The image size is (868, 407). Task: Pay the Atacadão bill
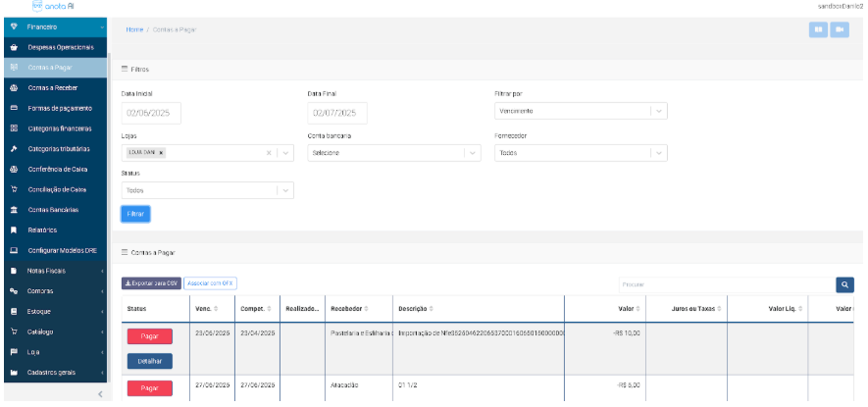(x=149, y=388)
